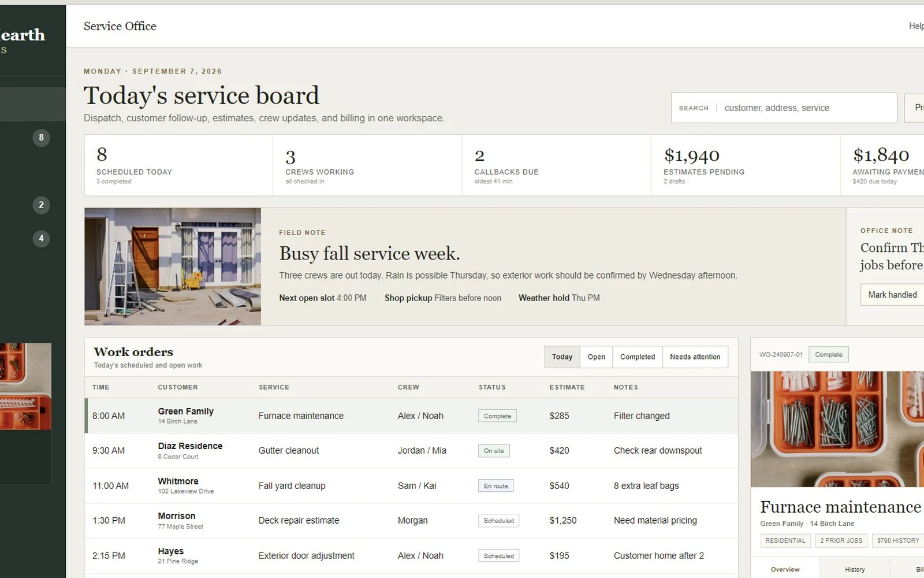The height and width of the screenshot is (578, 924).
Task: Open the Overview tab in detail panel
Action: pos(785,569)
